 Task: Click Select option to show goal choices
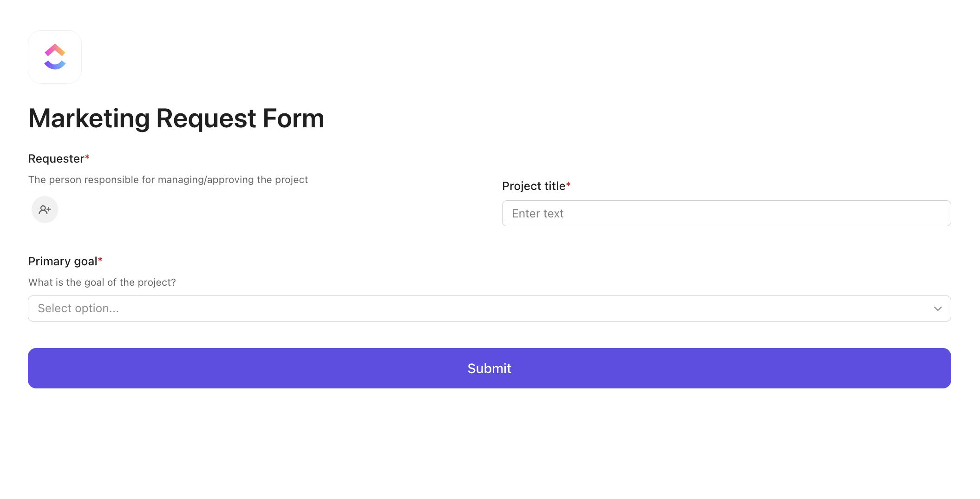tap(489, 308)
